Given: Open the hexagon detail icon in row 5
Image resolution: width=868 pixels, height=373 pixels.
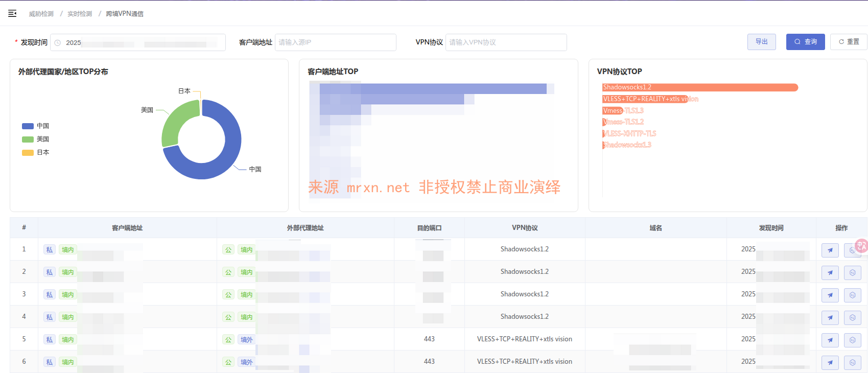Looking at the screenshot, I should tap(853, 340).
